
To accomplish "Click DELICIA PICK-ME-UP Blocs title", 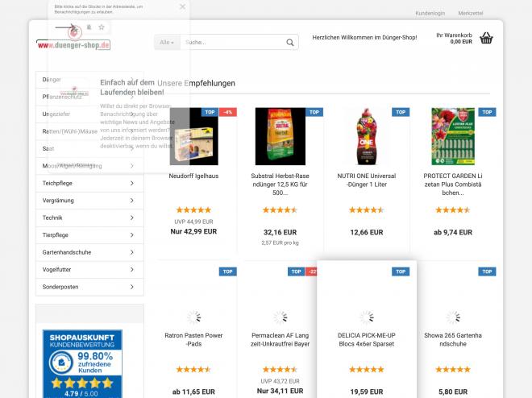I will (367, 339).
